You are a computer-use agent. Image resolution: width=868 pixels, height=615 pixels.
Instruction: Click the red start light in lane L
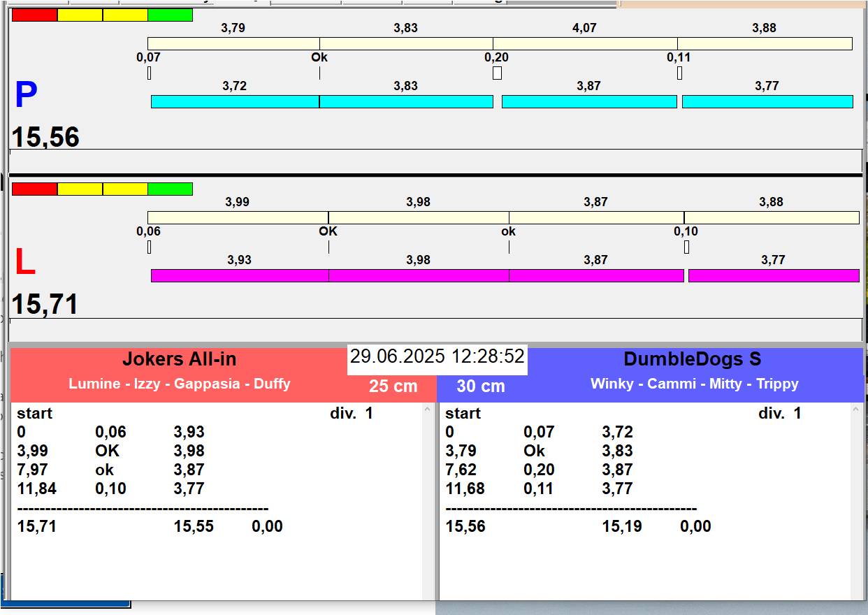tap(34, 189)
